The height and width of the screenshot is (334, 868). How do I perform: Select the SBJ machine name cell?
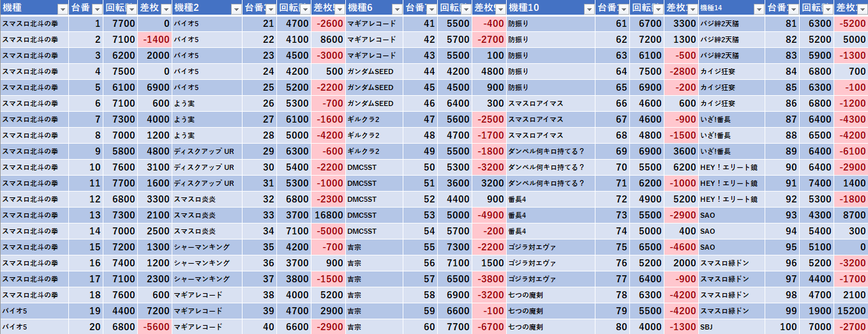[x=731, y=327]
